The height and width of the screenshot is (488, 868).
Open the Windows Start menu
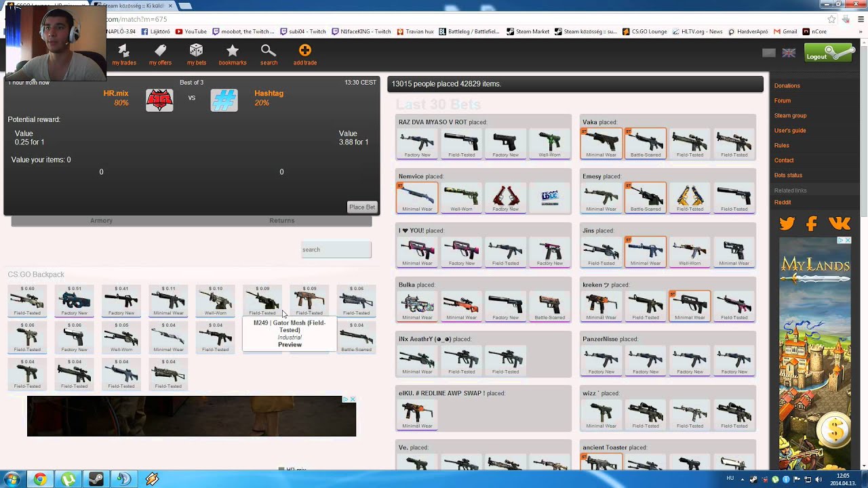[x=12, y=479]
